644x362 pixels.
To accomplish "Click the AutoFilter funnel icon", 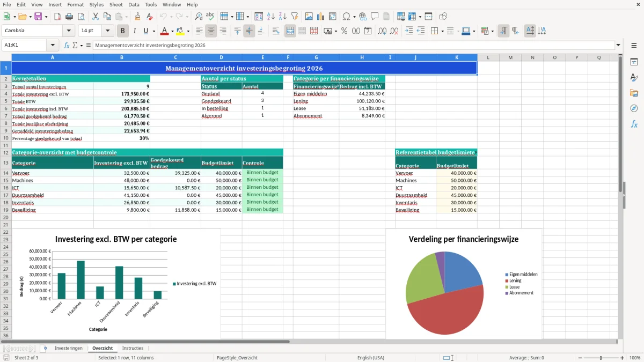I will (x=295, y=17).
